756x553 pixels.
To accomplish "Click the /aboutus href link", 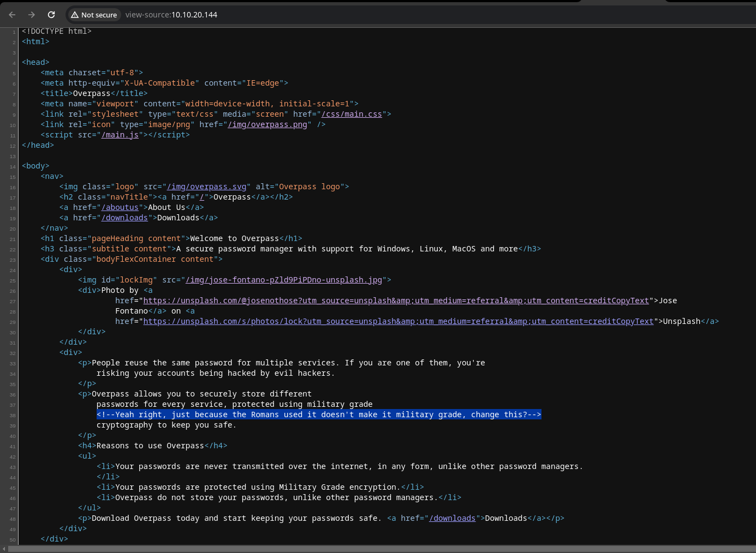I will [x=120, y=207].
